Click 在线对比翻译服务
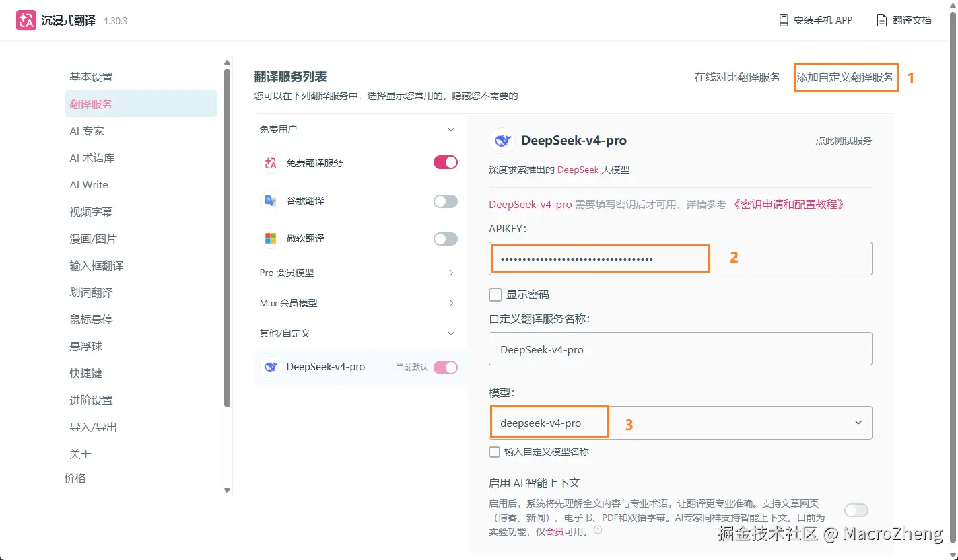Screen dimensions: 958x560 pyautogui.click(x=737, y=77)
